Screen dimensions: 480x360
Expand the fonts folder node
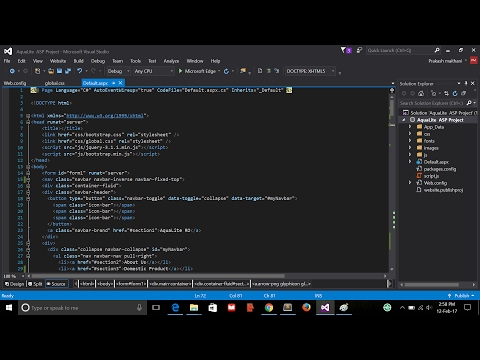click(410, 141)
